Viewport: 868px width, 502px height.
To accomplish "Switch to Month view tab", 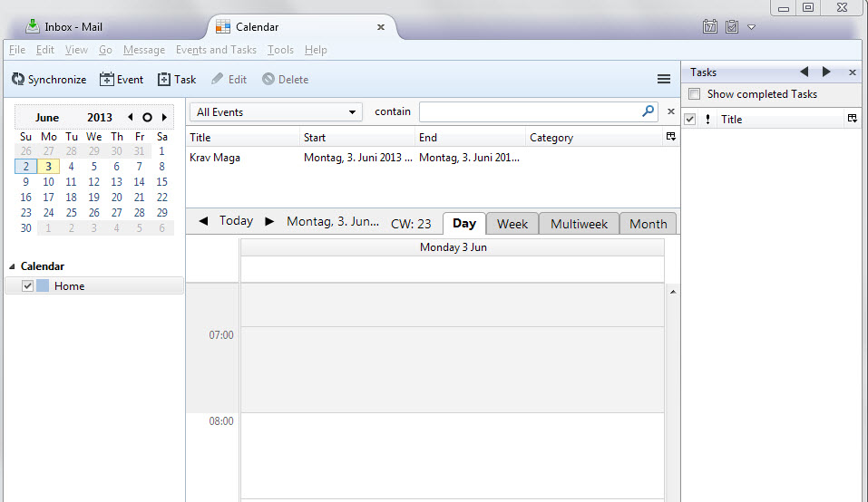I will [648, 224].
